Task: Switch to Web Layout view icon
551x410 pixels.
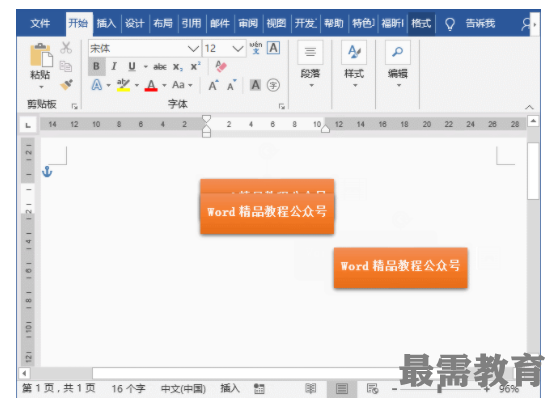Action: [372, 389]
